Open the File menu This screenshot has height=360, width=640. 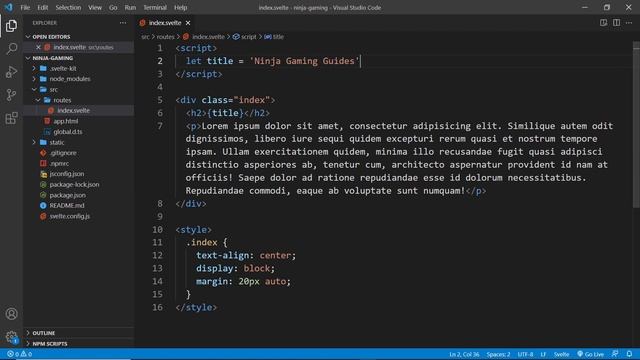(25, 7)
